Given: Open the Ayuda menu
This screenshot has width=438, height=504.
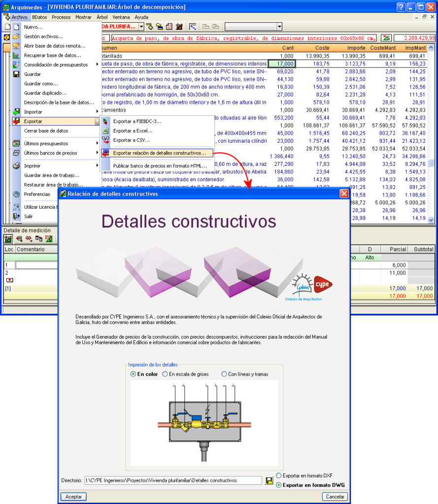Looking at the screenshot, I should [x=141, y=17].
